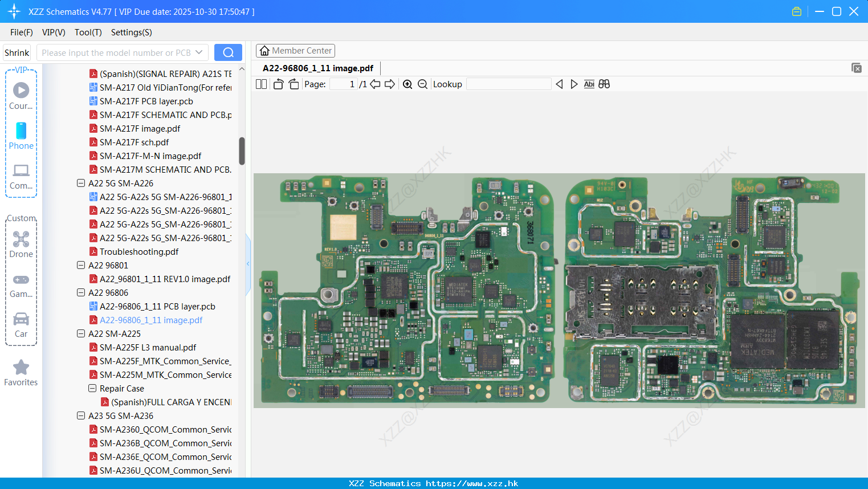
Task: Collapse the left file tree panel handle
Action: point(248,263)
